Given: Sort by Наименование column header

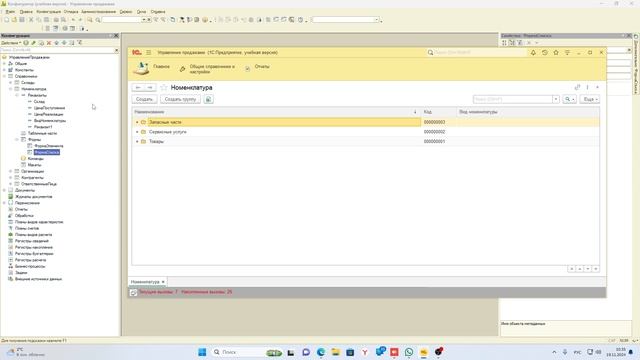Looking at the screenshot, I should point(276,112).
